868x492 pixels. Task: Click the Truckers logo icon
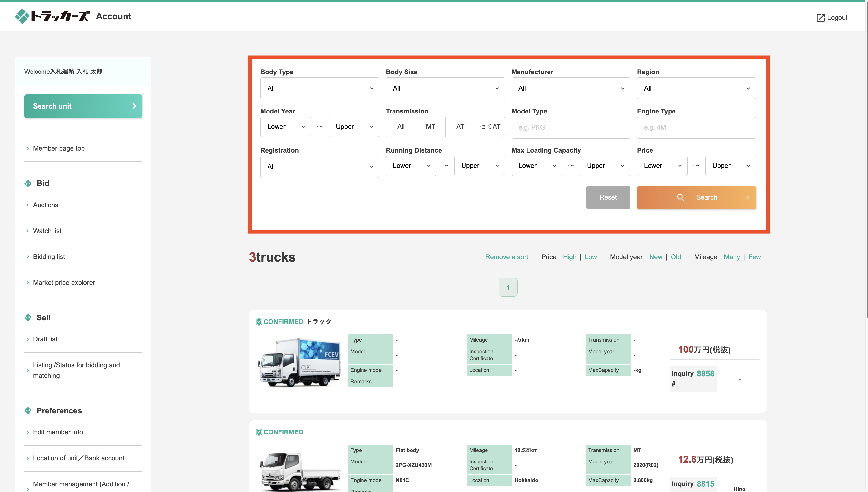coord(22,16)
